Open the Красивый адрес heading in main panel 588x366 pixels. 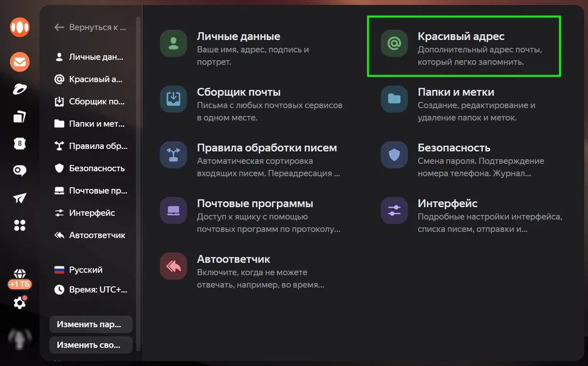click(x=461, y=36)
